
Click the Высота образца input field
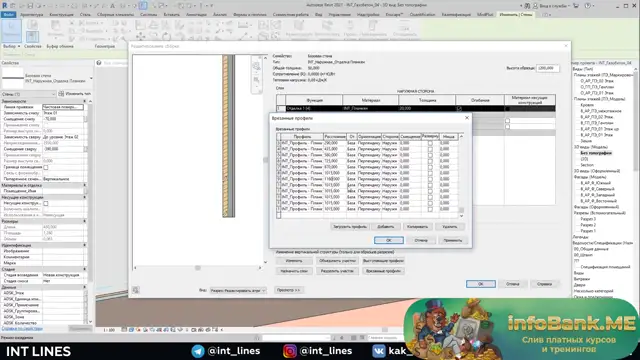547,68
